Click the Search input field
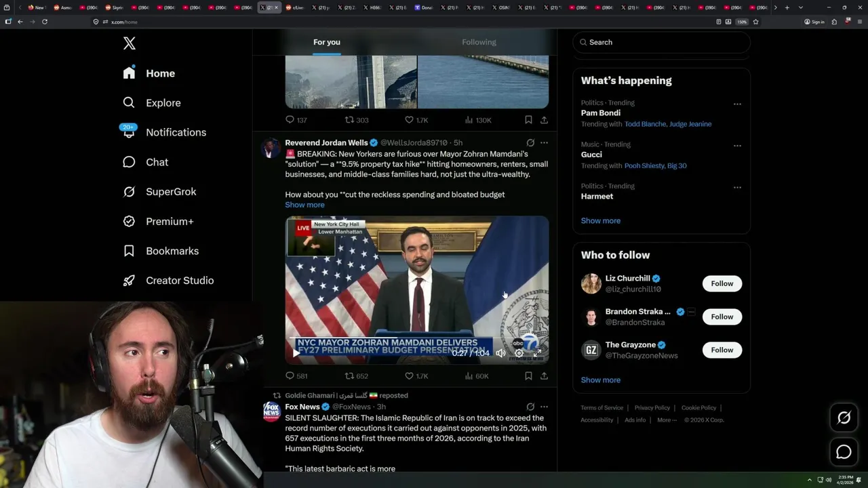 [x=661, y=42]
